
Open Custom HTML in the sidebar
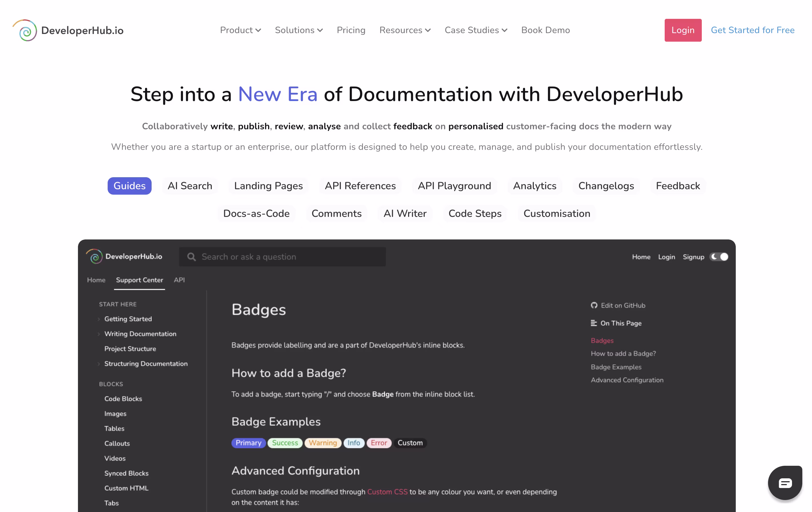point(126,488)
